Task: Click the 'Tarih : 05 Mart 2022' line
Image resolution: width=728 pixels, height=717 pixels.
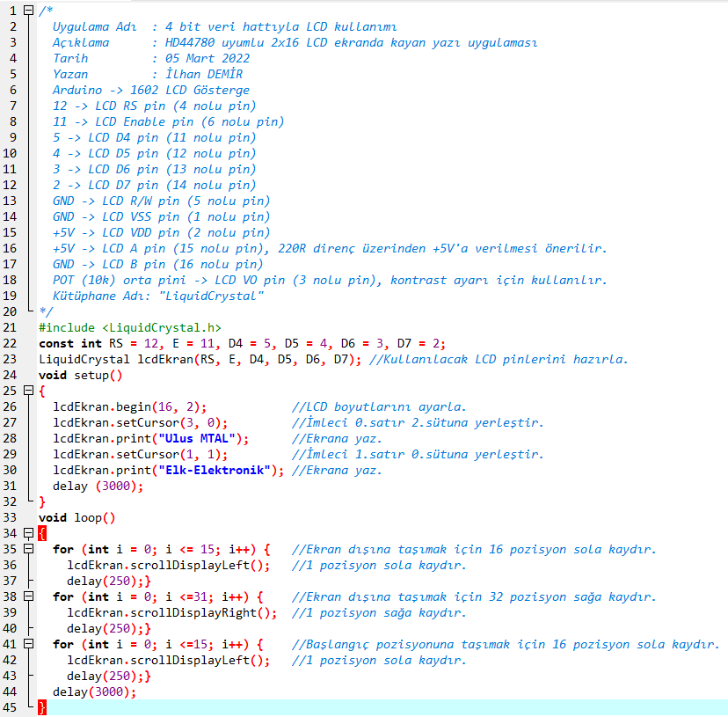Action: pos(151,59)
